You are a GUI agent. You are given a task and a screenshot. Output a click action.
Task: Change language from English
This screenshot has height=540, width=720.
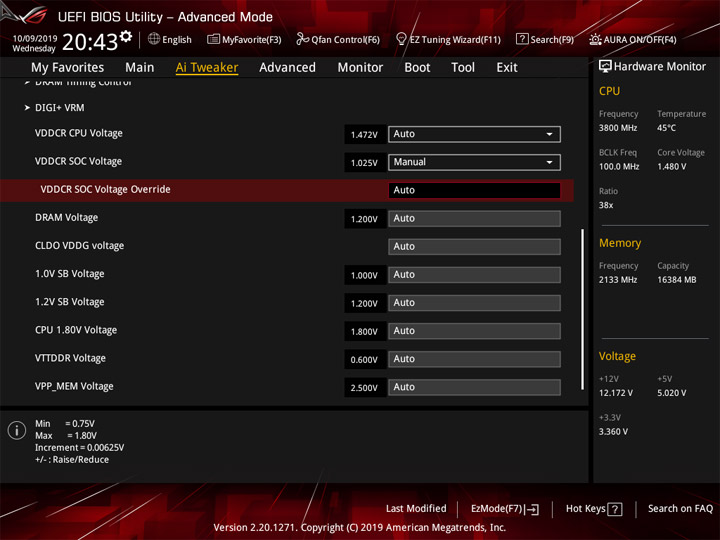(177, 40)
